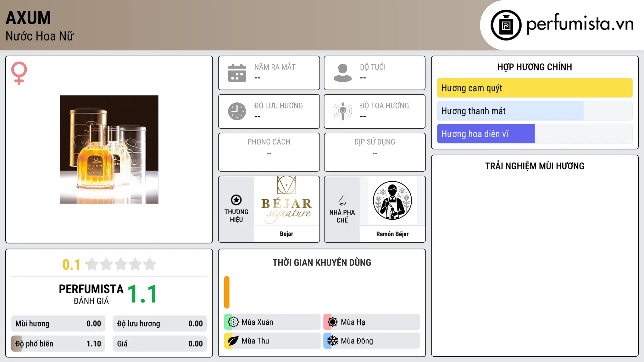Click the ĐỘ TOẢ HƯƠNG label
644x362 pixels.
pos(384,106)
